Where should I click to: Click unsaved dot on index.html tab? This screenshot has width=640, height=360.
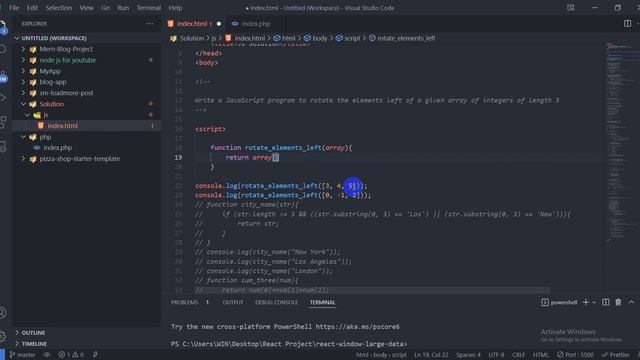click(219, 24)
